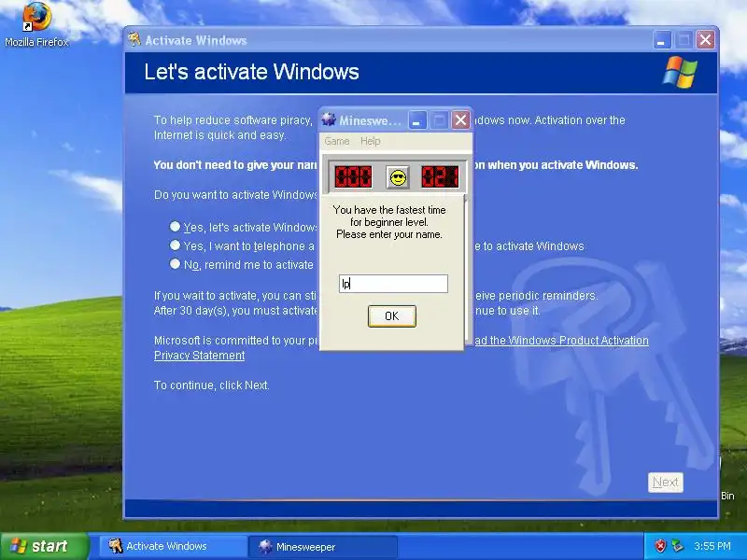Click the Activate Windows keys icon in title bar
747x560 pixels.
pos(134,39)
